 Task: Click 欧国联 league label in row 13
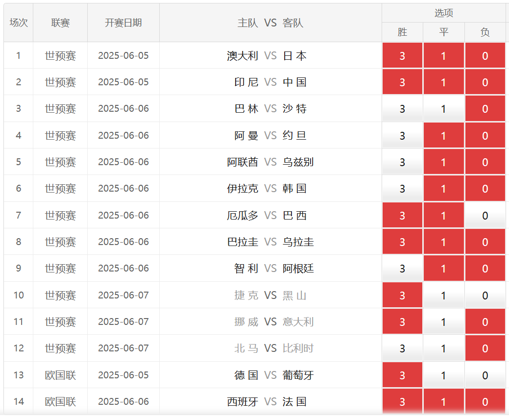click(60, 375)
